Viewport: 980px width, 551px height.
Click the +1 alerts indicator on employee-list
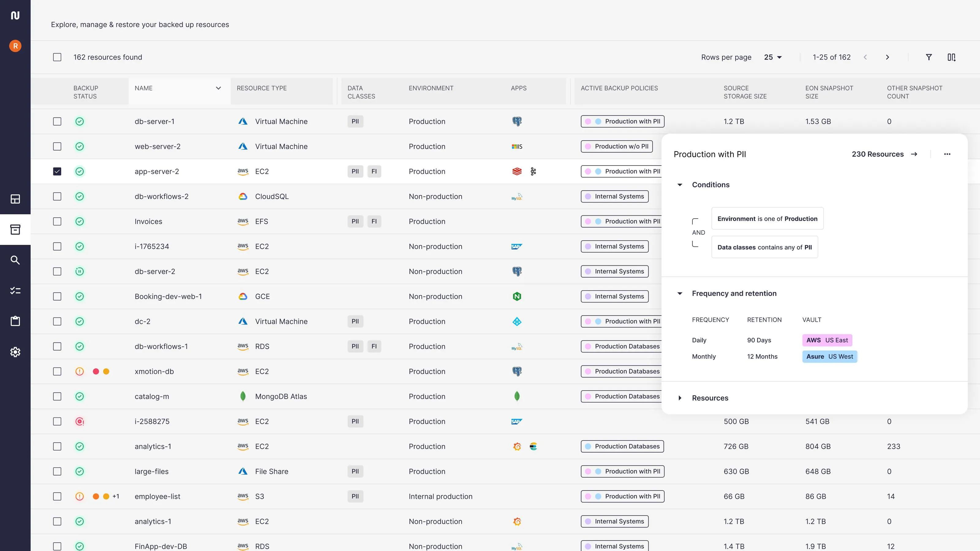click(x=116, y=496)
